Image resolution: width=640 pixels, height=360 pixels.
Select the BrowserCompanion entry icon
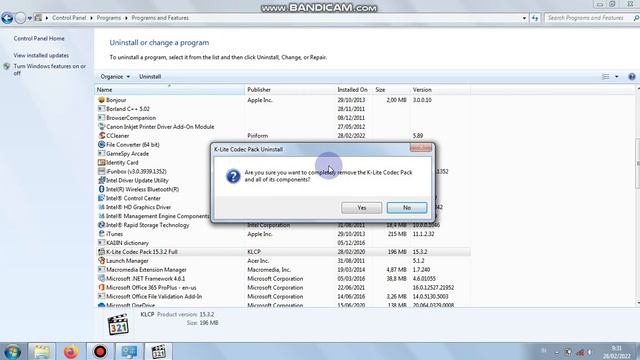pos(101,118)
